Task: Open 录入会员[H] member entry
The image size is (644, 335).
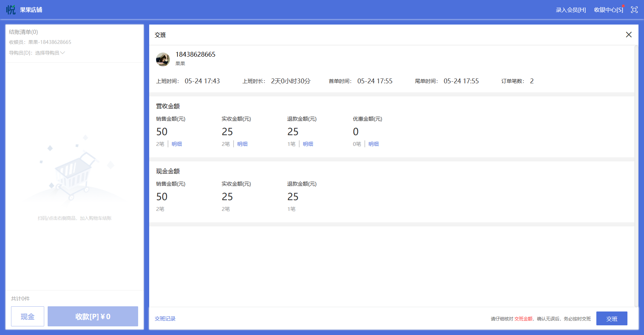Action: pyautogui.click(x=571, y=10)
